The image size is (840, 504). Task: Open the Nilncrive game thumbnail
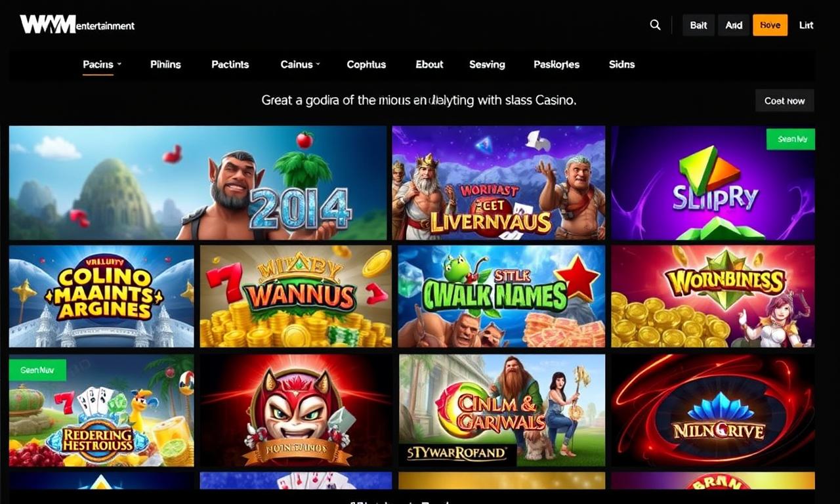pyautogui.click(x=713, y=410)
